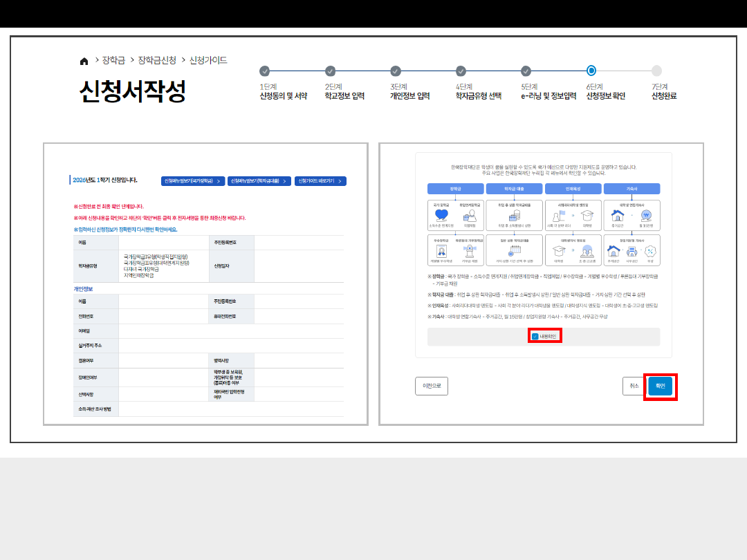The image size is (747, 560).
Task: Toggle the 내용확인 checkbox
Action: click(535, 336)
